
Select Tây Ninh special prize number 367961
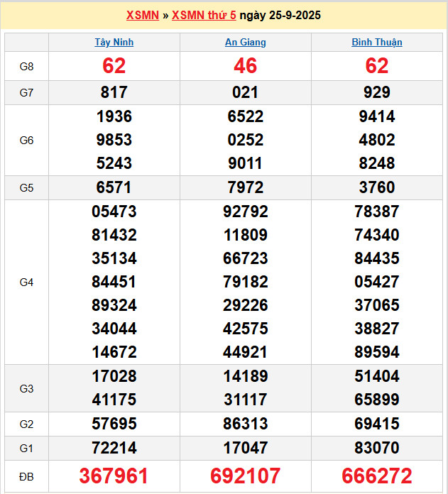click(114, 476)
